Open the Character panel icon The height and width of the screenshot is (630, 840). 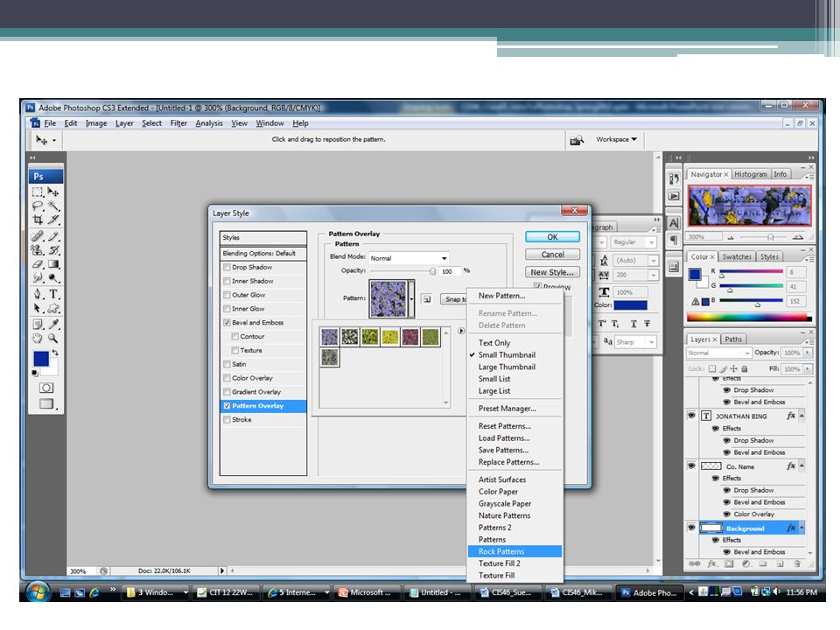[x=674, y=223]
